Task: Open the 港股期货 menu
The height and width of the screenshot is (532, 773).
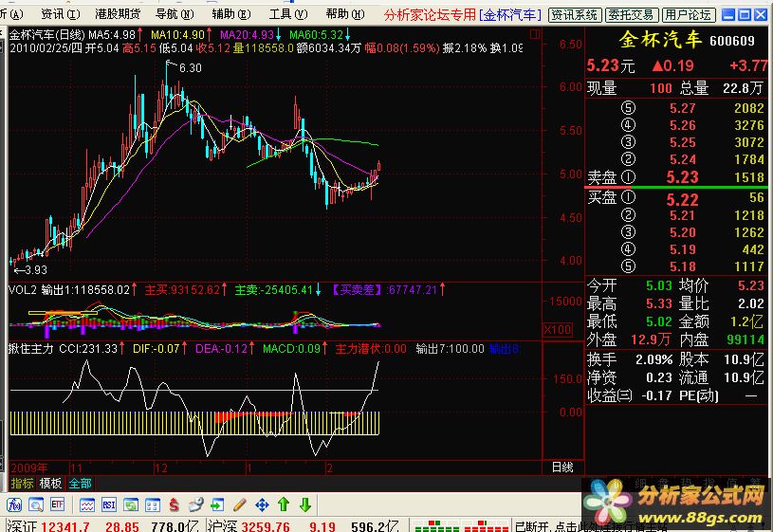Action: [x=118, y=14]
